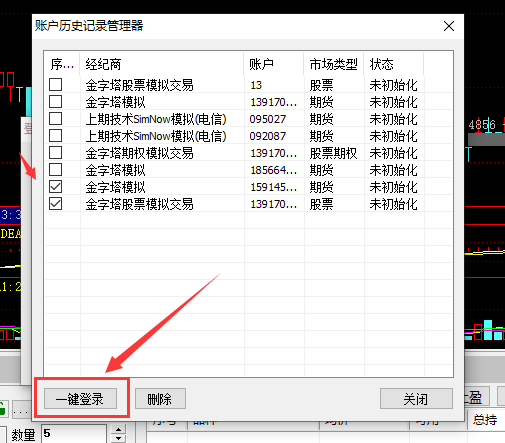
Task: Select account number 092087 cell
Action: click(x=268, y=136)
